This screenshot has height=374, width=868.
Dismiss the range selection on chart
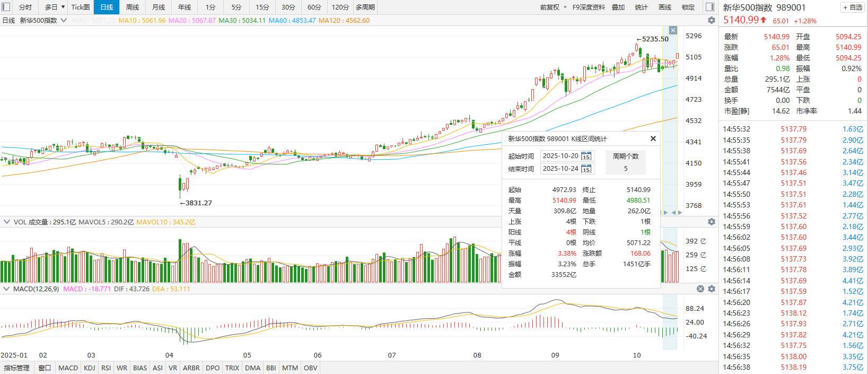tap(673, 30)
